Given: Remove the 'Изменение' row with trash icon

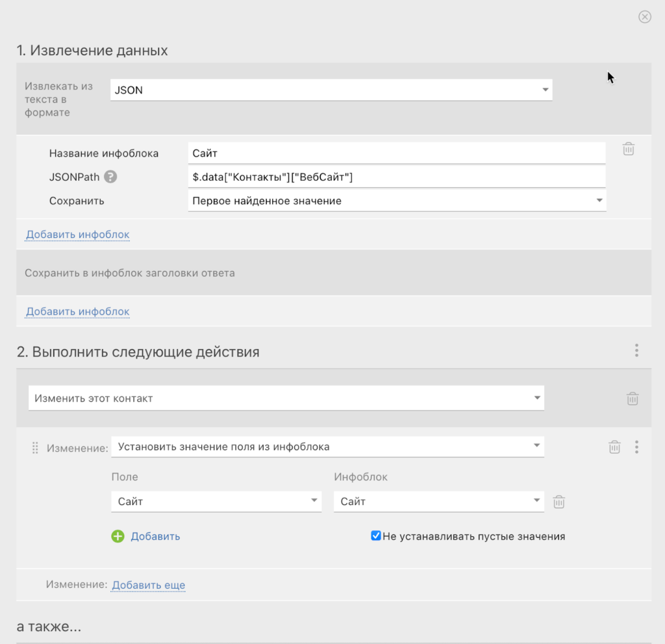Looking at the screenshot, I should tap(614, 446).
